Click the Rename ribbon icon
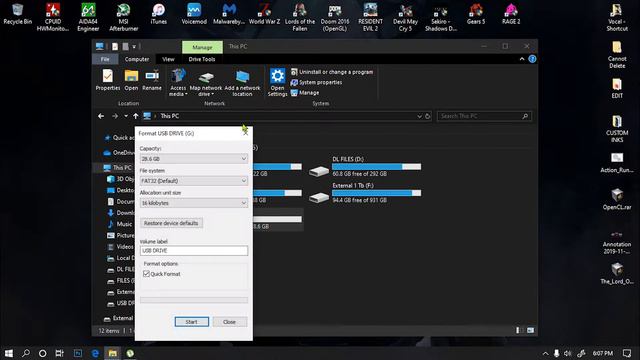 152,80
